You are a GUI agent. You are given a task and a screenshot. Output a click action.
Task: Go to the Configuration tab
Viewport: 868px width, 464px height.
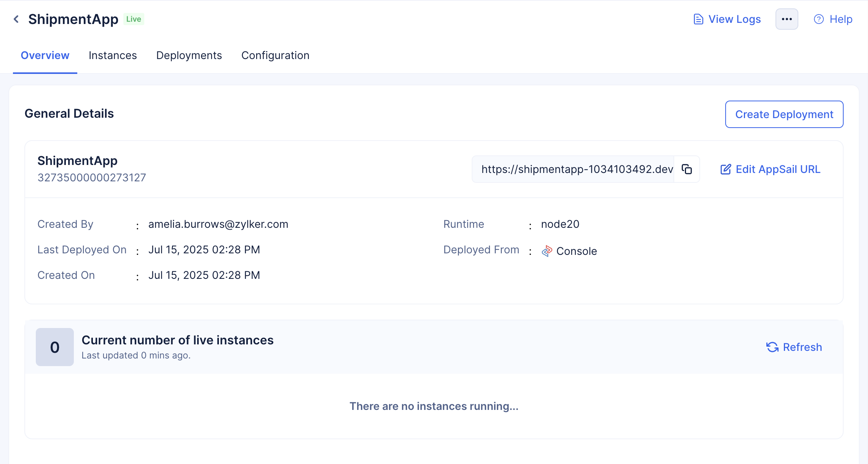(275, 56)
